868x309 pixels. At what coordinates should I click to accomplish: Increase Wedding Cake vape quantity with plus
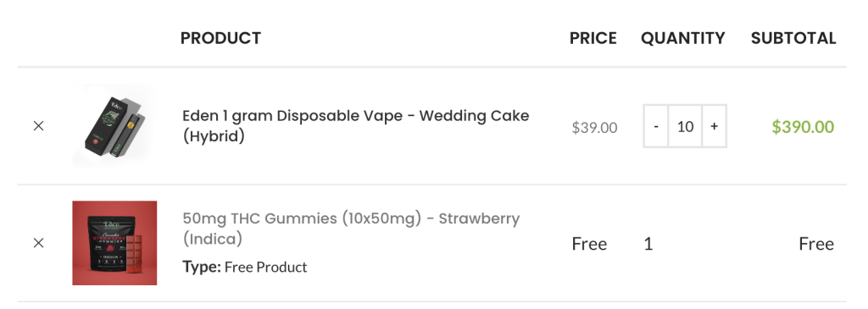click(x=714, y=126)
